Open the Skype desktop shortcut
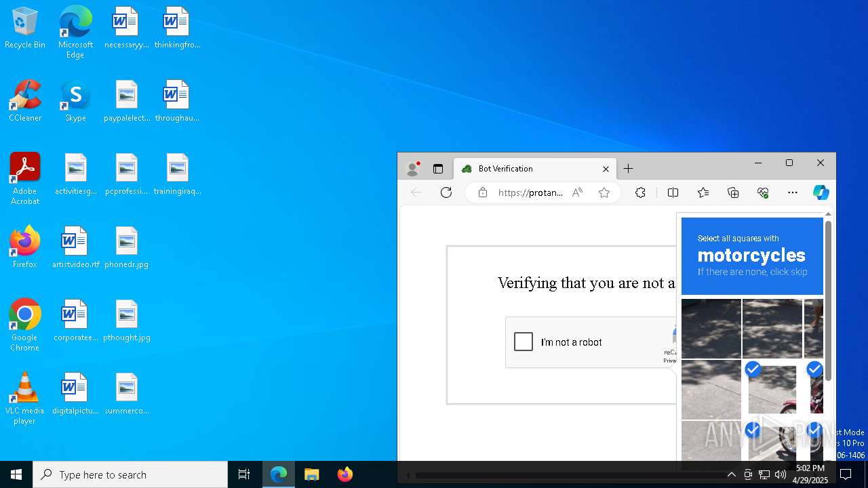This screenshot has width=868, height=488. pyautogui.click(x=75, y=102)
